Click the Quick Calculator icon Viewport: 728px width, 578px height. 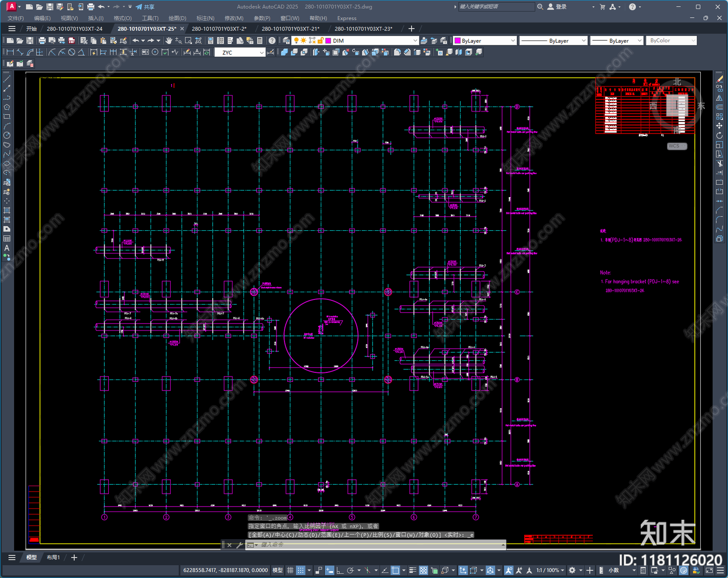260,41
